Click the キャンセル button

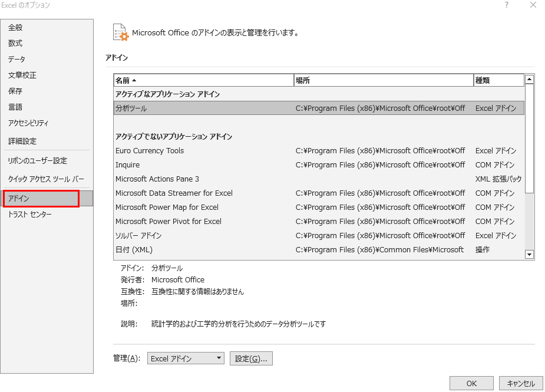pyautogui.click(x=520, y=383)
